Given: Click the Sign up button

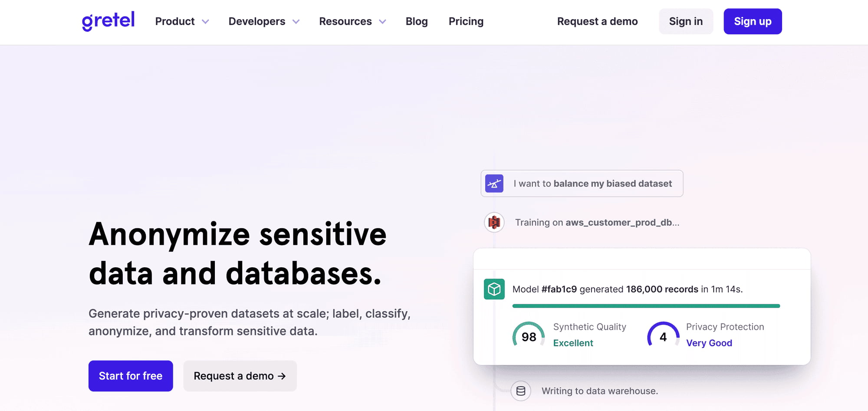Looking at the screenshot, I should [x=752, y=21].
